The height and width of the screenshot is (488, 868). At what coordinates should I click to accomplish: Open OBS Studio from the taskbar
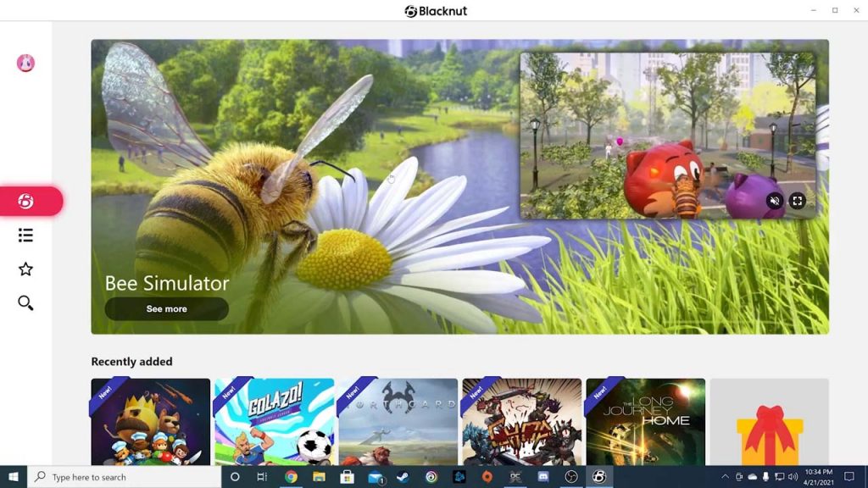click(x=571, y=477)
